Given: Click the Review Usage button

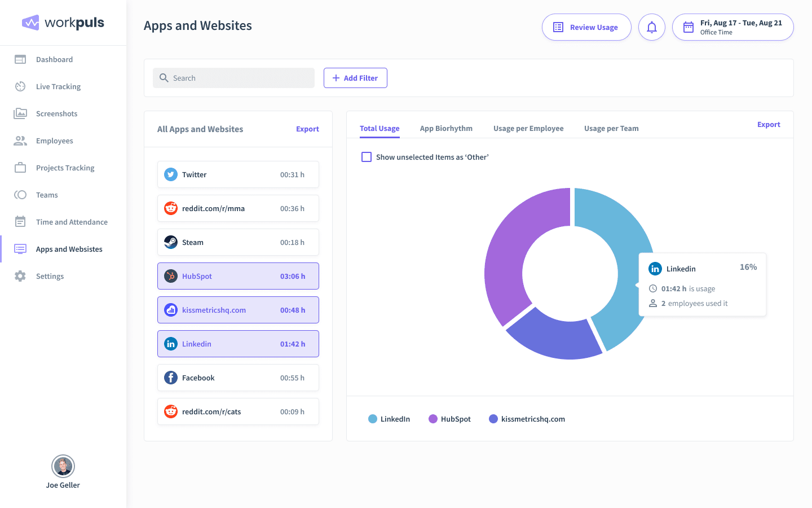Looking at the screenshot, I should coord(586,27).
